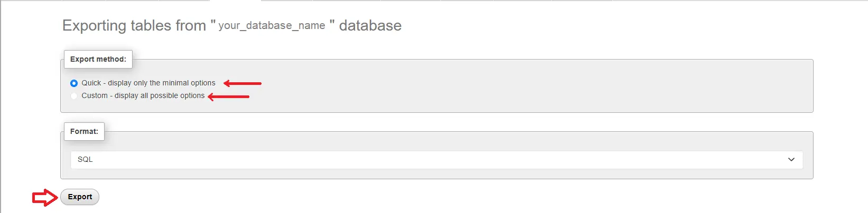This screenshot has height=213, width=868.
Task: Click the red outlined arrow beside Export button
Action: 45,198
